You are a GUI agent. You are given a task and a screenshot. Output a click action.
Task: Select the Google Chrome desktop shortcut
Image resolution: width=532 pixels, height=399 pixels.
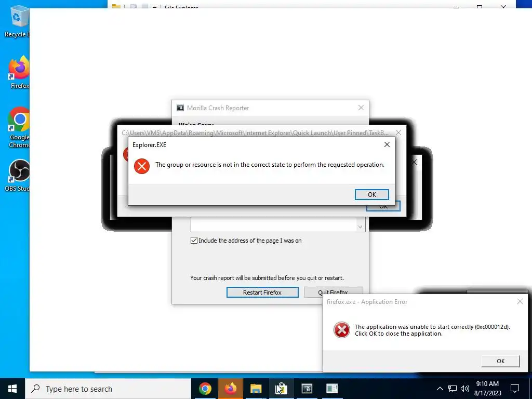(x=19, y=127)
